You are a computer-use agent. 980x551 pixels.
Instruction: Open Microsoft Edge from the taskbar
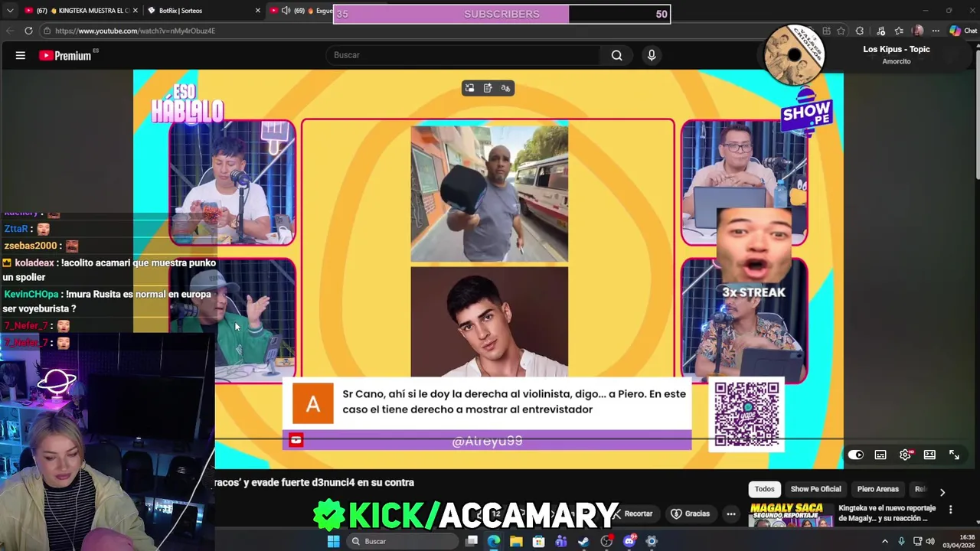[x=494, y=541]
